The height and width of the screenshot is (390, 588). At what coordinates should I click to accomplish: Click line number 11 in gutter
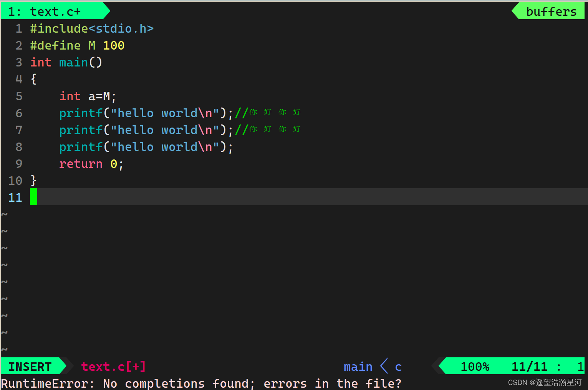click(15, 197)
